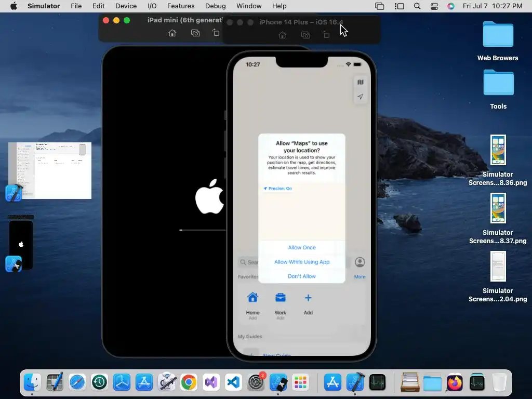Viewport: 532px width, 399px height.
Task: Open the date and time in menu bar
Action: (x=493, y=6)
